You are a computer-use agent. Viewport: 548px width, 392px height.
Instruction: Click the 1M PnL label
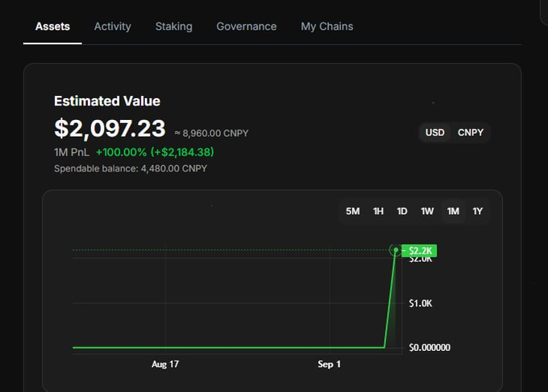[x=72, y=152]
